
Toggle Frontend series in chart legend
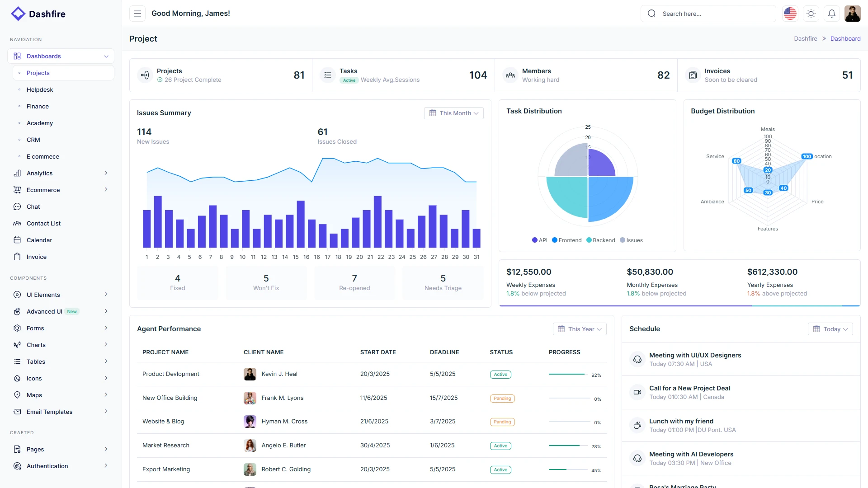coord(567,240)
